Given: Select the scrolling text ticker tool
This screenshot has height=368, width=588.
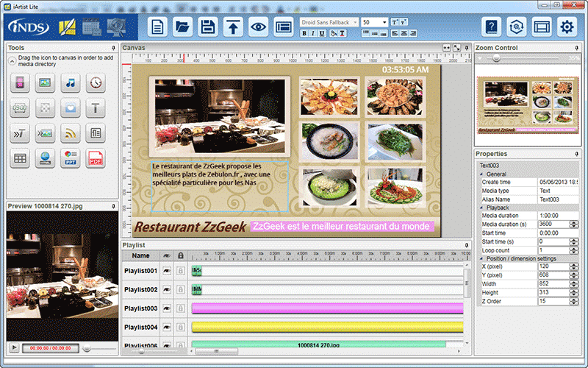Looking at the screenshot, I should pos(20,133).
